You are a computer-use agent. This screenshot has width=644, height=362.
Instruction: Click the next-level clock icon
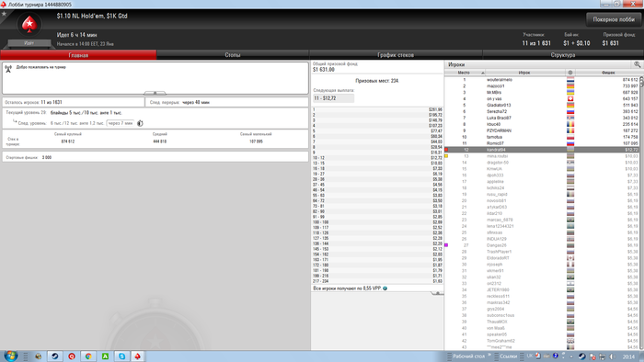tap(140, 123)
